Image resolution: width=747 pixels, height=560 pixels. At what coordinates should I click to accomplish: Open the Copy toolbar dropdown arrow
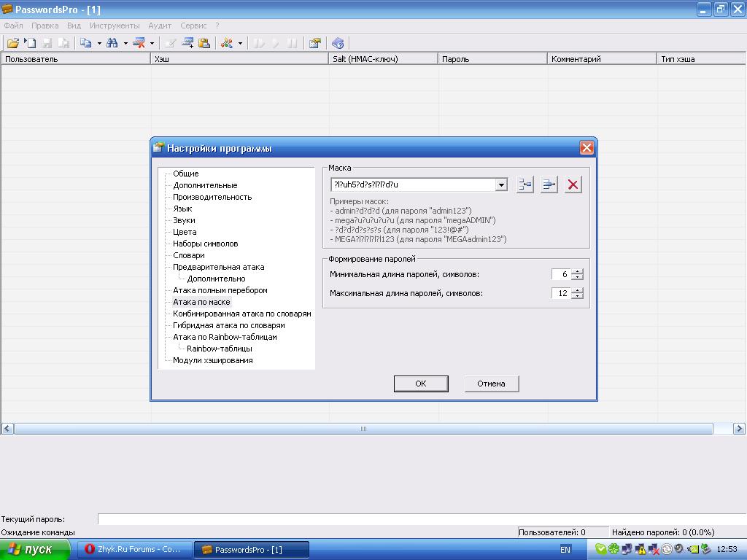[99, 43]
